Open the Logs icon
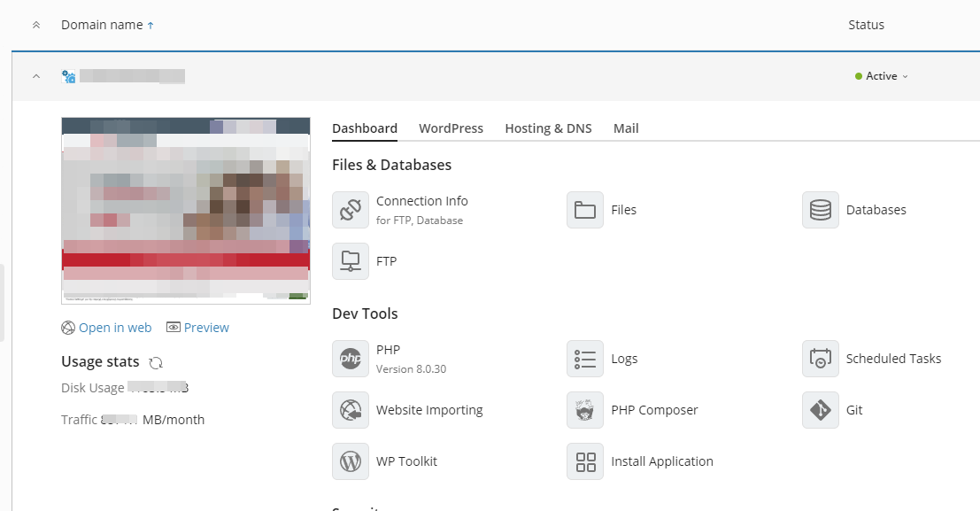The width and height of the screenshot is (980, 511). (585, 359)
